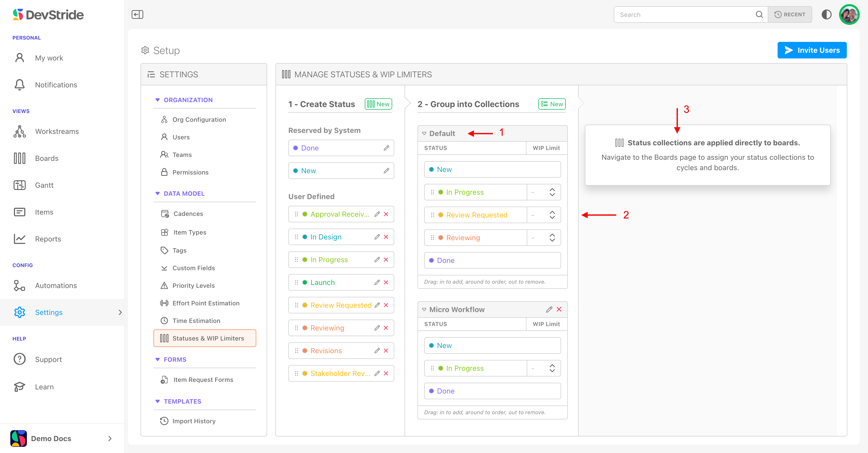Edit the Launch status pencil icon
The height and width of the screenshot is (453, 868).
(377, 282)
